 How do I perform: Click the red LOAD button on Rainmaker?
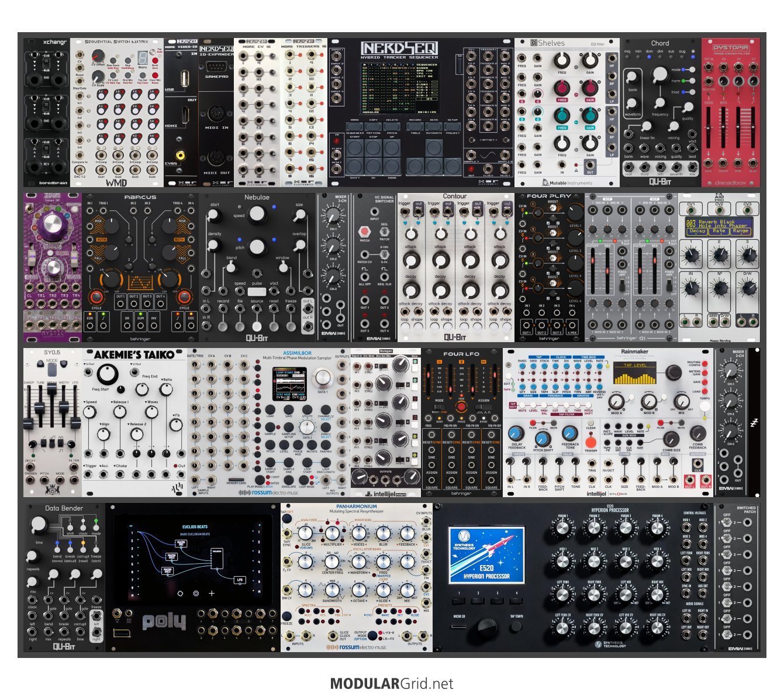[705, 391]
